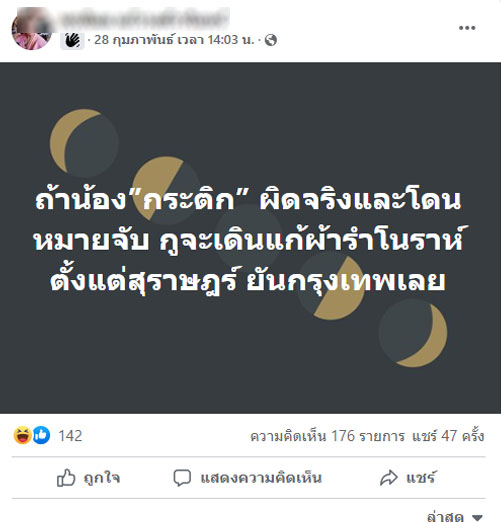Expand the sort arrow next to ล่าสุด
This screenshot has height=522, width=501.
pos(477,517)
